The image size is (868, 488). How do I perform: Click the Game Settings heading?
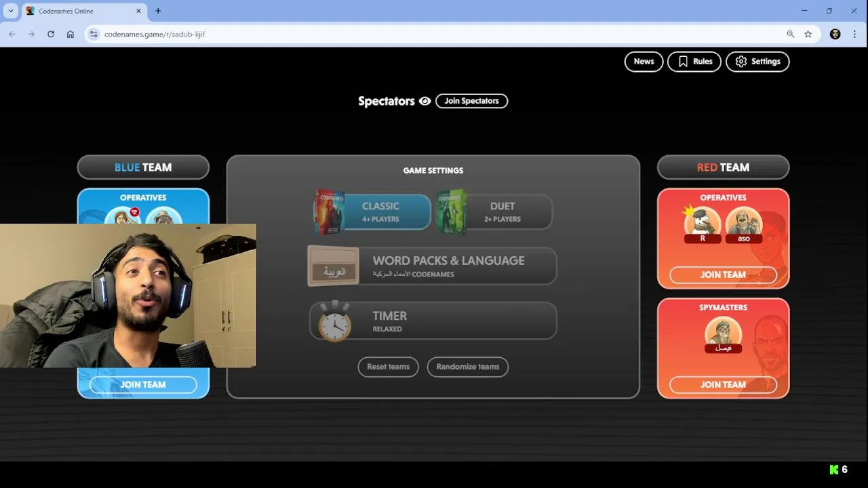[x=433, y=171]
